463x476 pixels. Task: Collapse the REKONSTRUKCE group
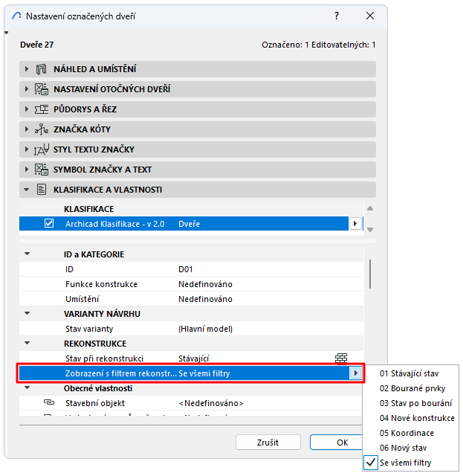click(x=27, y=343)
